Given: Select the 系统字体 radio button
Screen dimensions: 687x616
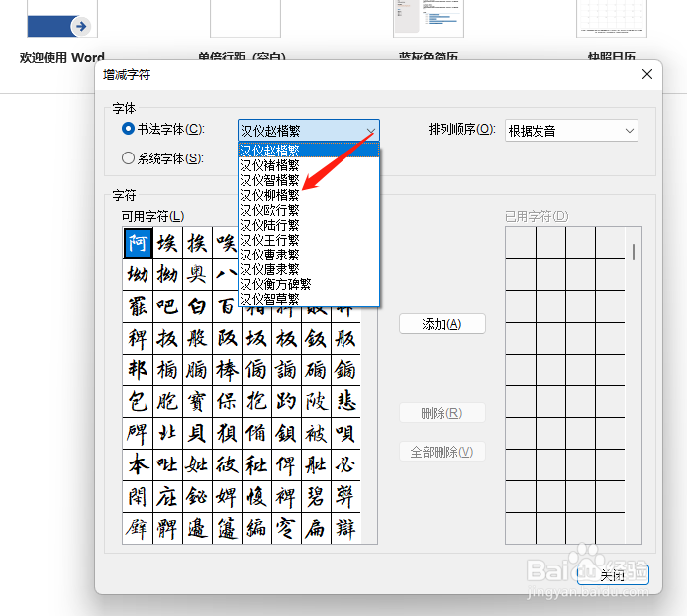Looking at the screenshot, I should pos(128,157).
